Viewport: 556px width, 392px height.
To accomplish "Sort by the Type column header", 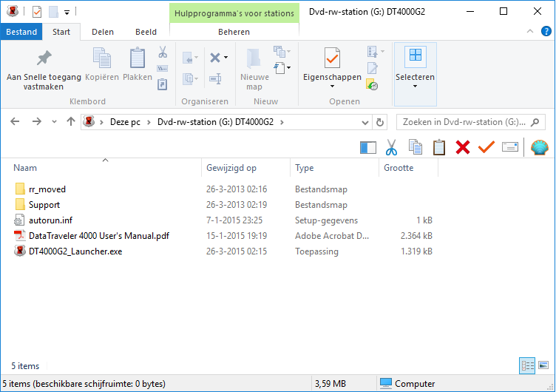I will (x=304, y=168).
